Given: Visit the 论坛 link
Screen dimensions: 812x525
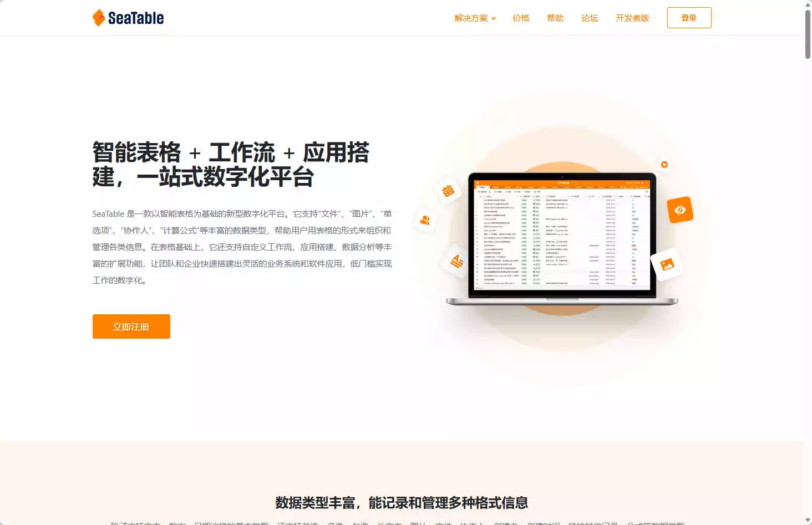Looking at the screenshot, I should 590,18.
